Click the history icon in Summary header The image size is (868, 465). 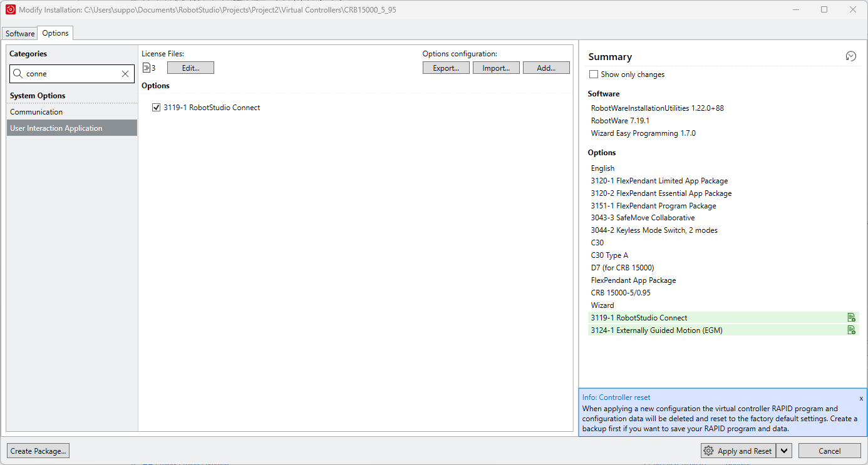point(850,56)
